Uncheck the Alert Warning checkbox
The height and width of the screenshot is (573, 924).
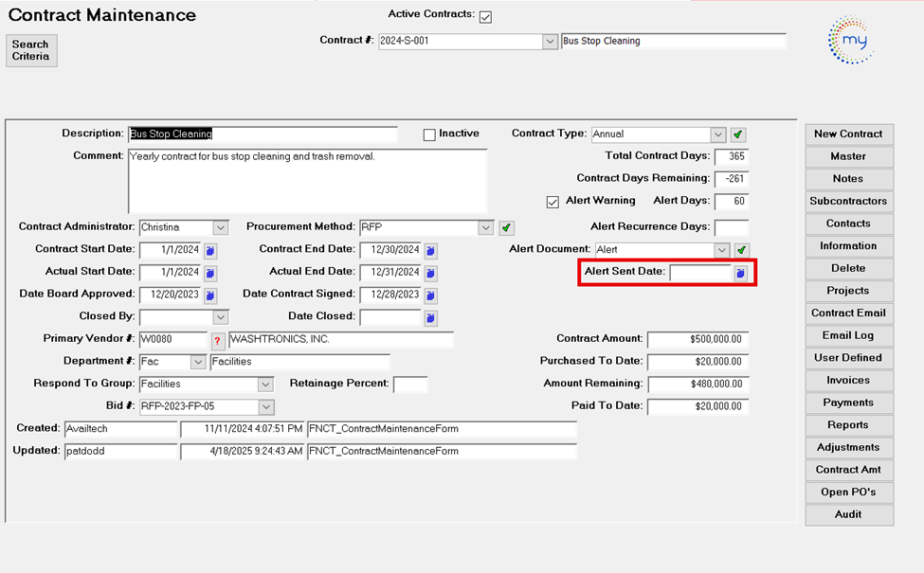click(x=553, y=202)
